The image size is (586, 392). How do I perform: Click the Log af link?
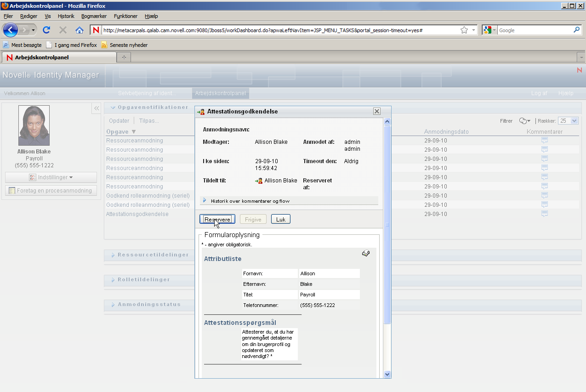coord(539,93)
